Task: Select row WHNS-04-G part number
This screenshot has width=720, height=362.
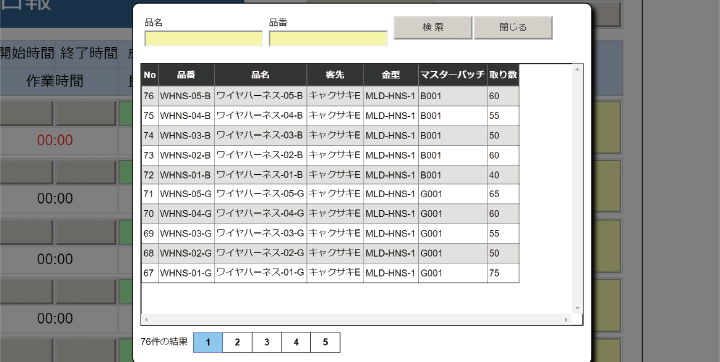Action: click(x=186, y=214)
